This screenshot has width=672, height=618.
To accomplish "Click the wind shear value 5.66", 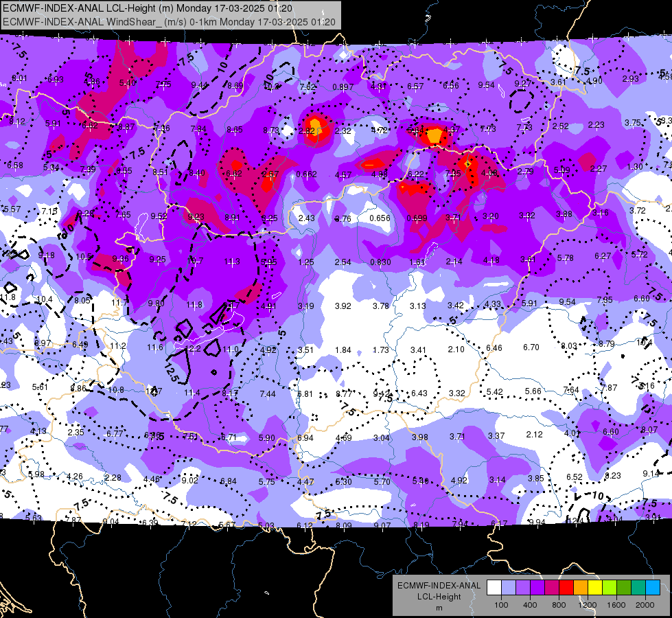I will click(533, 391).
